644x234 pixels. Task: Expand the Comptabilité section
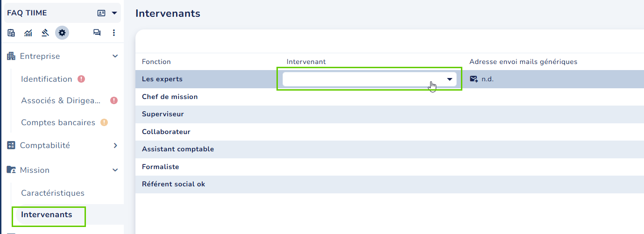click(115, 145)
